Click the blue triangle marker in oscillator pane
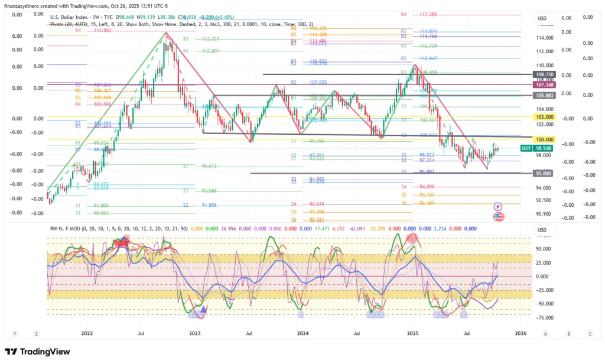This screenshot has width=605, height=364. [x=203, y=309]
